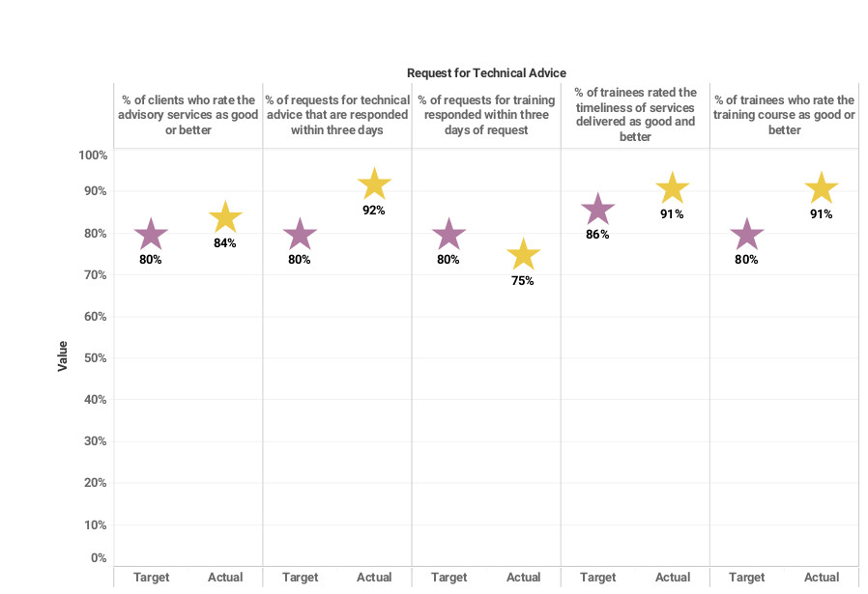
Task: Click the 75% data label
Action: 523,281
